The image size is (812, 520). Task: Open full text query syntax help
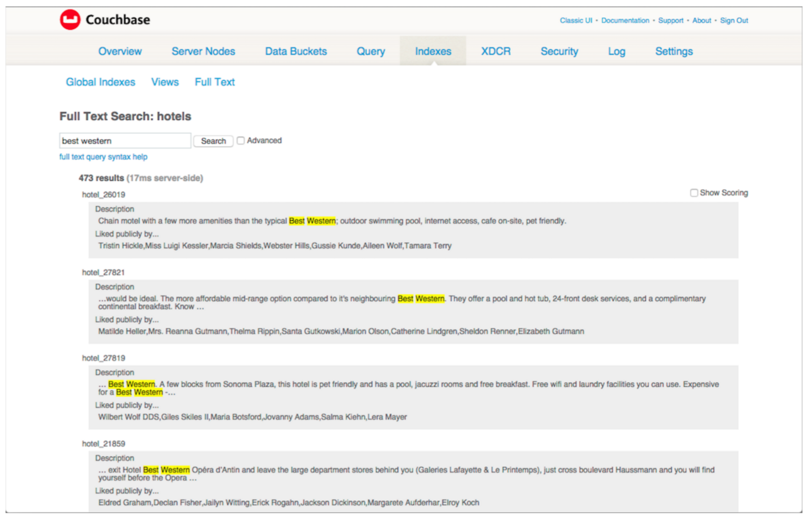(x=103, y=157)
